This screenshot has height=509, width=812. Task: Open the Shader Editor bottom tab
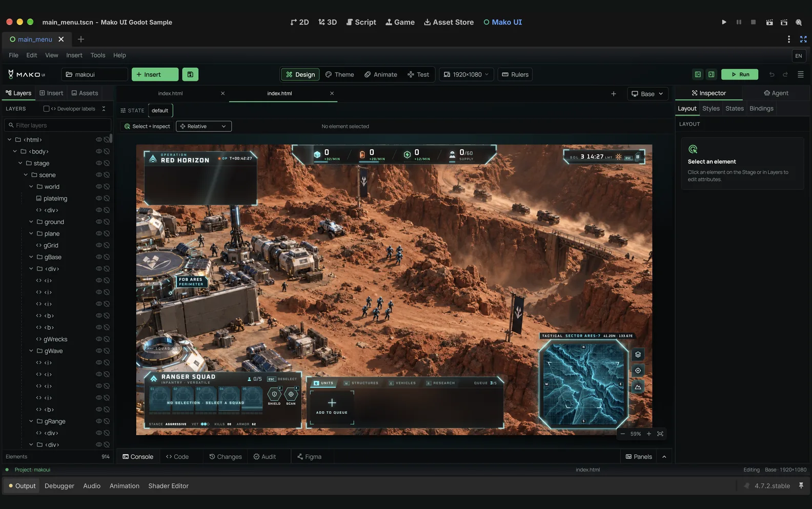(169, 485)
